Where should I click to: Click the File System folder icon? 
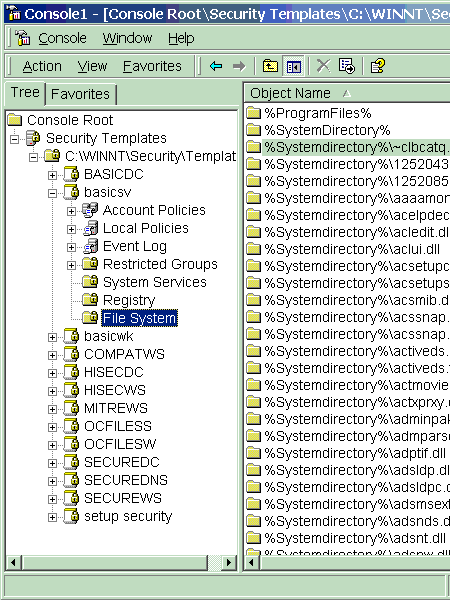click(x=90, y=318)
